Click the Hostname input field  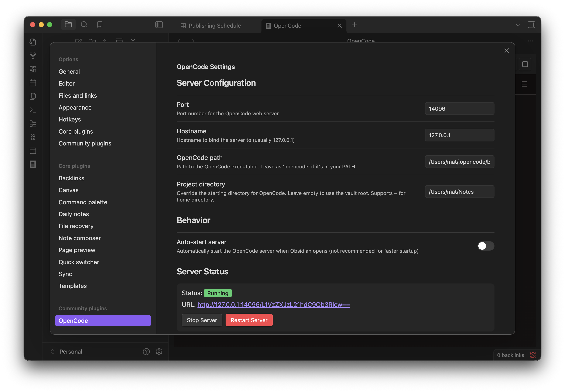[x=459, y=135]
